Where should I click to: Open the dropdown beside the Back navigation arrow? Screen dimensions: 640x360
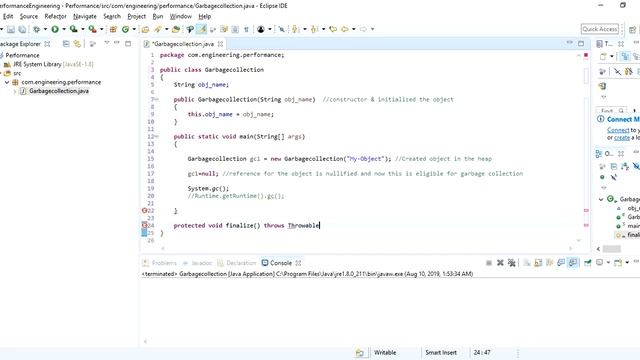coord(353,29)
